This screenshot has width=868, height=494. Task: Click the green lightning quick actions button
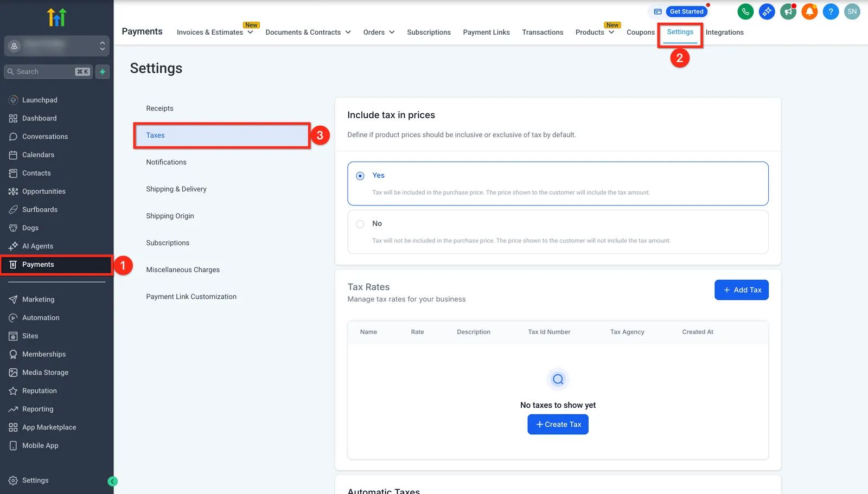click(103, 72)
